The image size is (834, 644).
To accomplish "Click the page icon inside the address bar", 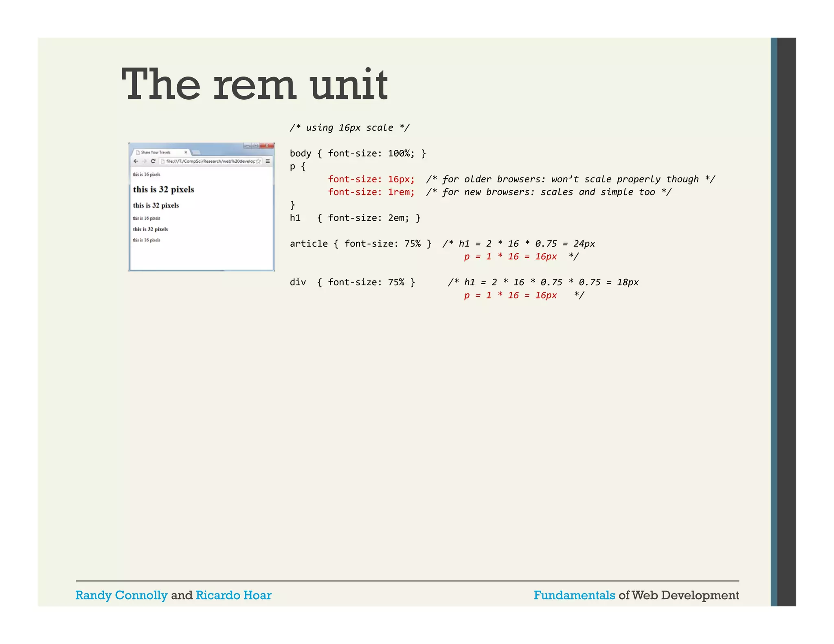I will (162, 161).
